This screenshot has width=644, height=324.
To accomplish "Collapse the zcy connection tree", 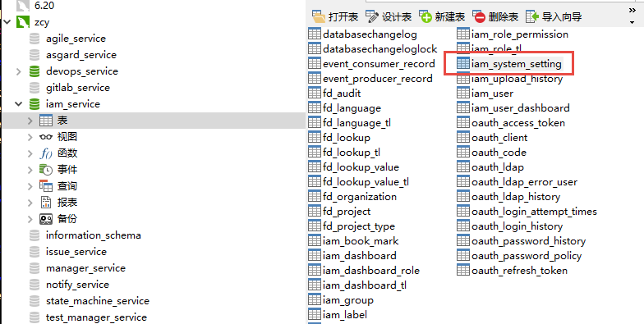I will [x=7, y=22].
